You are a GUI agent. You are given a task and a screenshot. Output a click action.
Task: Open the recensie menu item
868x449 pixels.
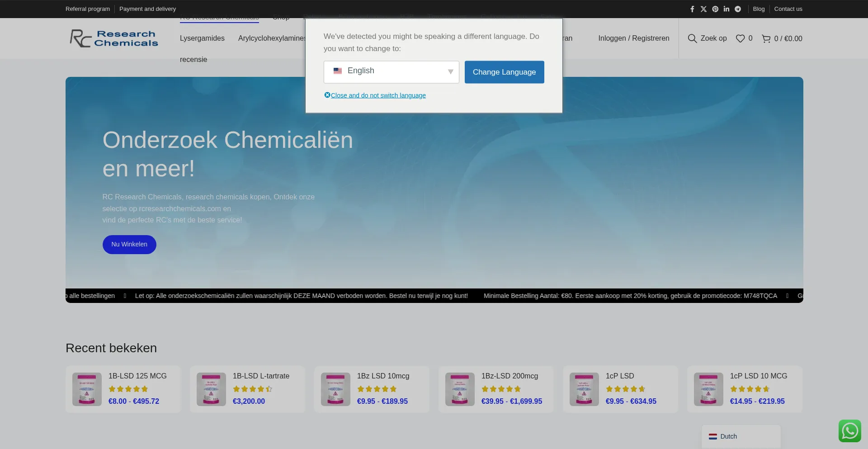193,60
